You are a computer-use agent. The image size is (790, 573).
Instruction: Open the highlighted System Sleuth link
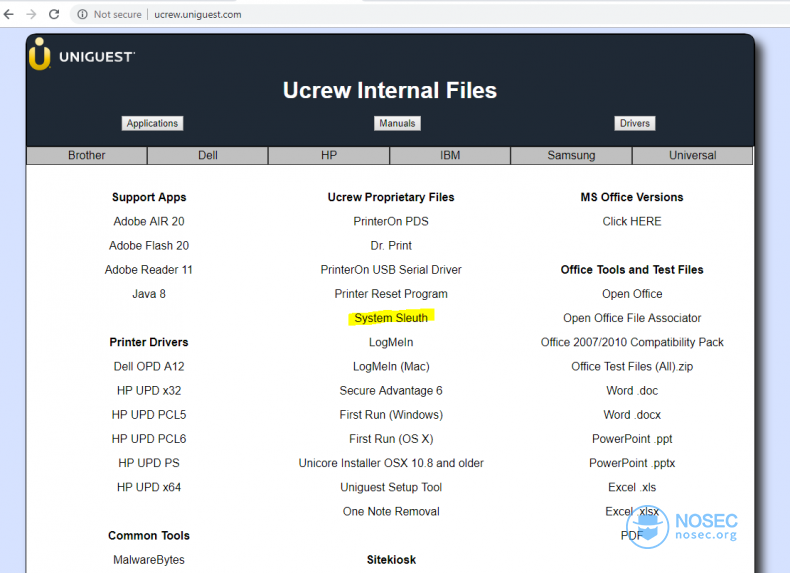pos(391,318)
